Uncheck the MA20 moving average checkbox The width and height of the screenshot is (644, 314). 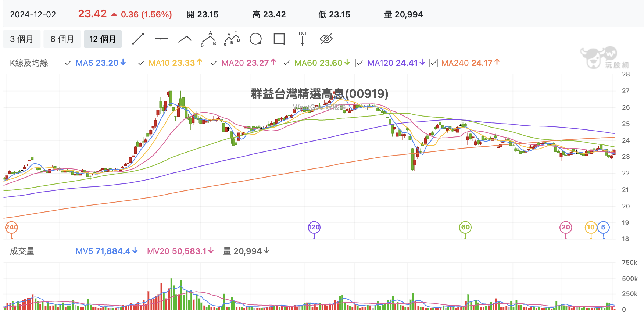[214, 63]
